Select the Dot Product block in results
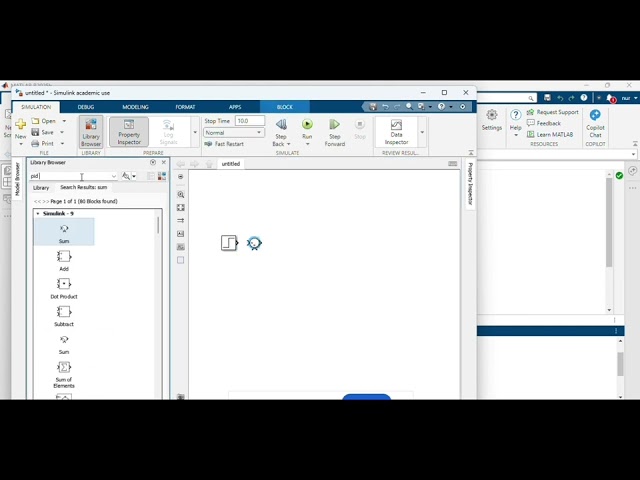Image resolution: width=640 pixels, height=480 pixels. (64, 289)
